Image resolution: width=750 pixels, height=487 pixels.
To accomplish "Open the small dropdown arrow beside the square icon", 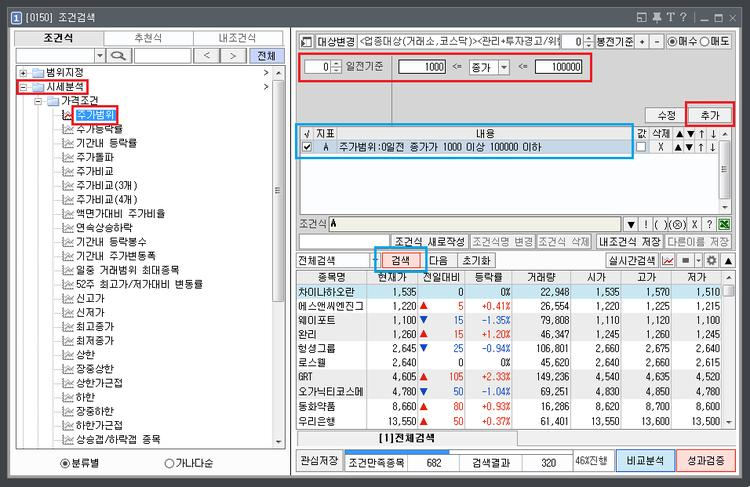I will [x=698, y=260].
